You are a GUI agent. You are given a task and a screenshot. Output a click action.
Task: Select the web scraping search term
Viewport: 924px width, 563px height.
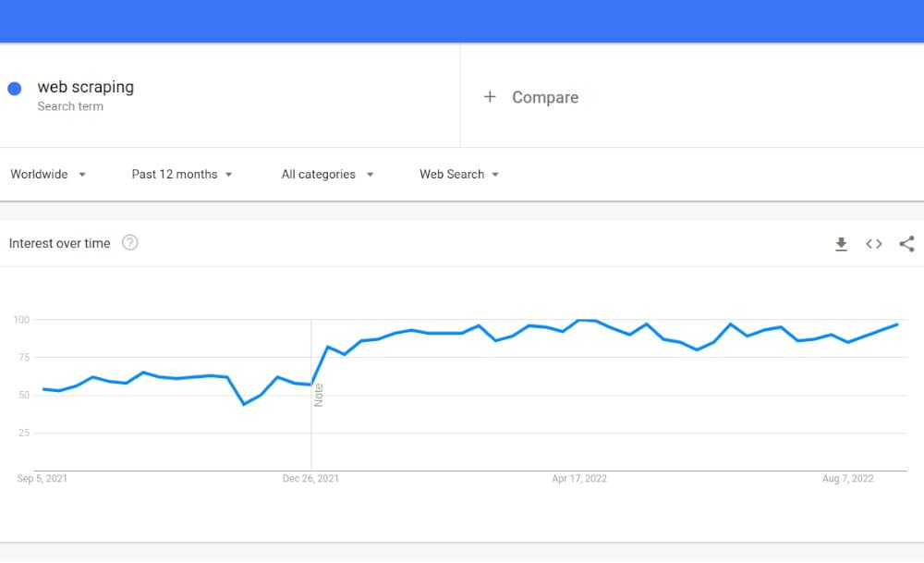pos(85,86)
